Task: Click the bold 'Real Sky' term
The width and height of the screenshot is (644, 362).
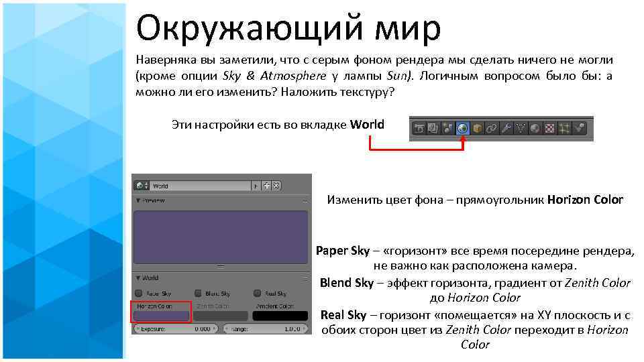Action: [343, 315]
